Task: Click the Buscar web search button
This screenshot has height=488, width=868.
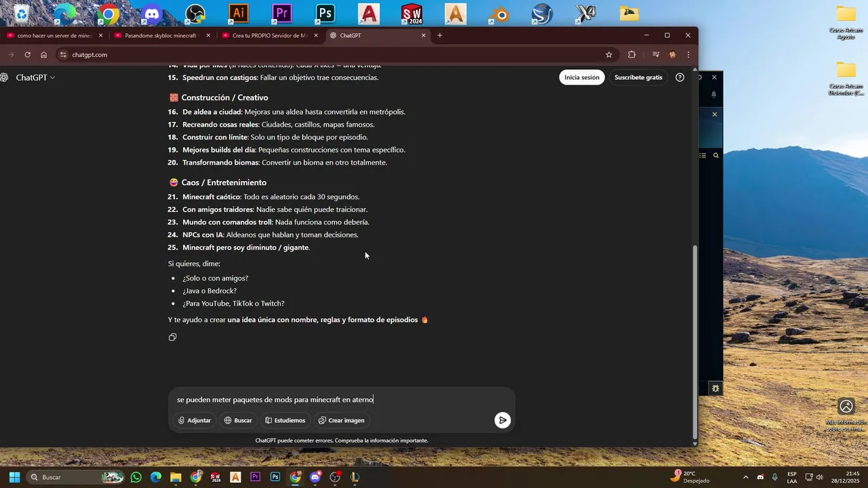Action: point(238,420)
